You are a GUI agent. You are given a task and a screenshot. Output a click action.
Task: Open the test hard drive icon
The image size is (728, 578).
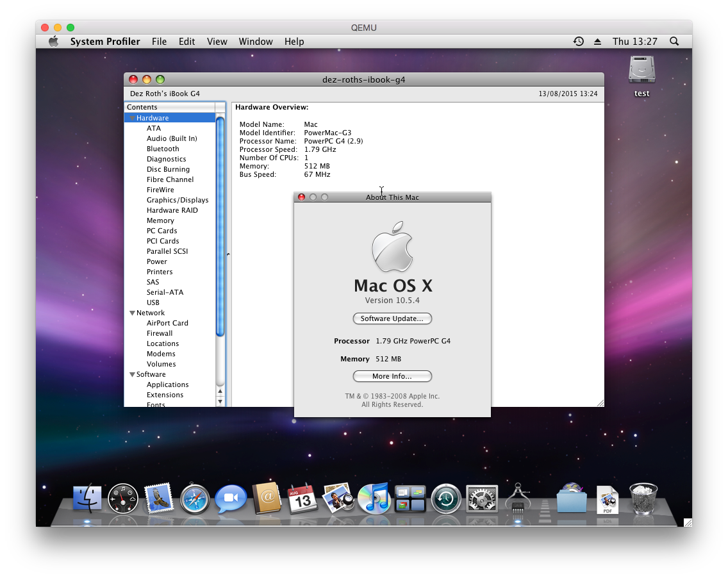coord(641,70)
